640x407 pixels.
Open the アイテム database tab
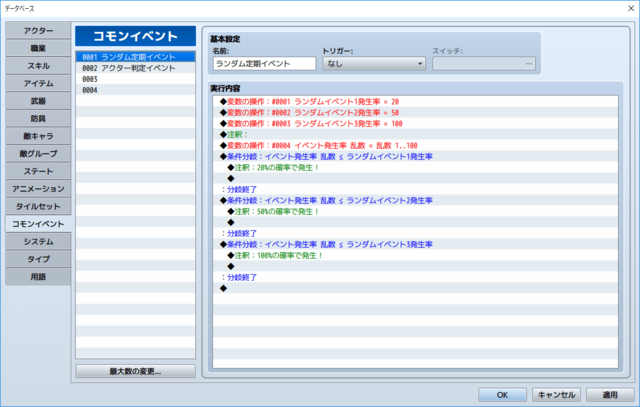point(38,83)
